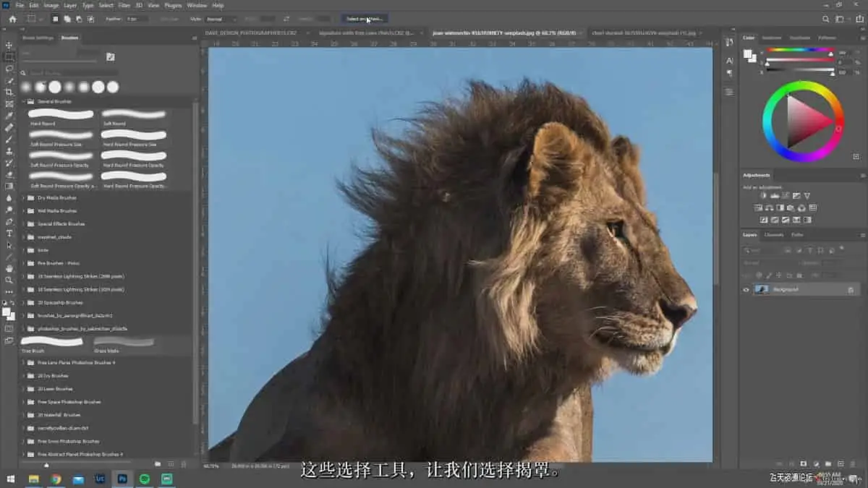Collapse the General Brushes folder
The width and height of the screenshot is (868, 488).
point(23,102)
